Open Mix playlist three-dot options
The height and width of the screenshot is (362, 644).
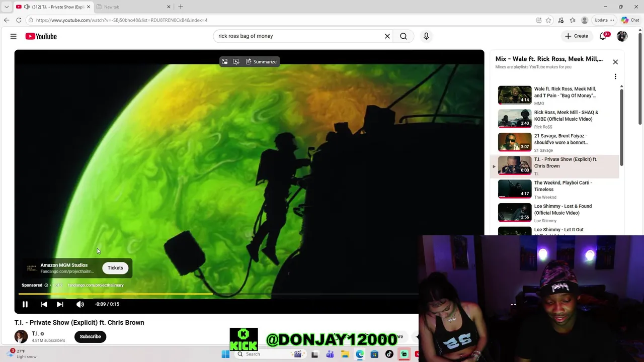point(615,76)
